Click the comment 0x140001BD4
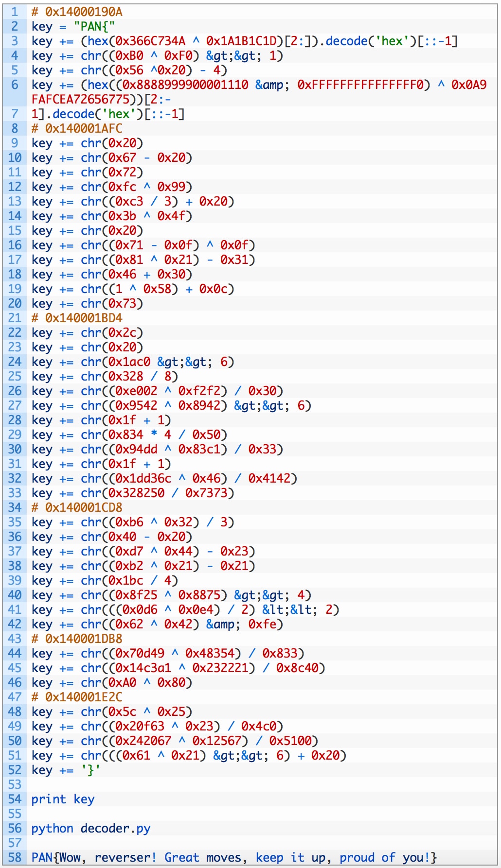The image size is (501, 868). [77, 318]
